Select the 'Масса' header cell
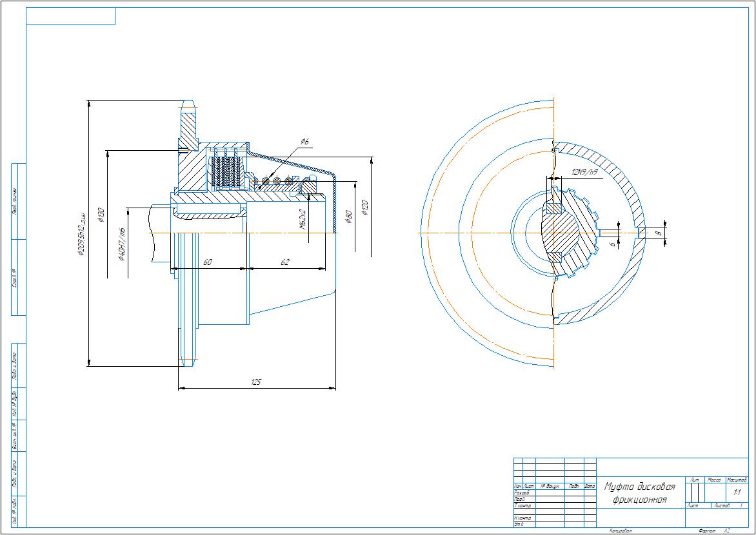 point(715,480)
